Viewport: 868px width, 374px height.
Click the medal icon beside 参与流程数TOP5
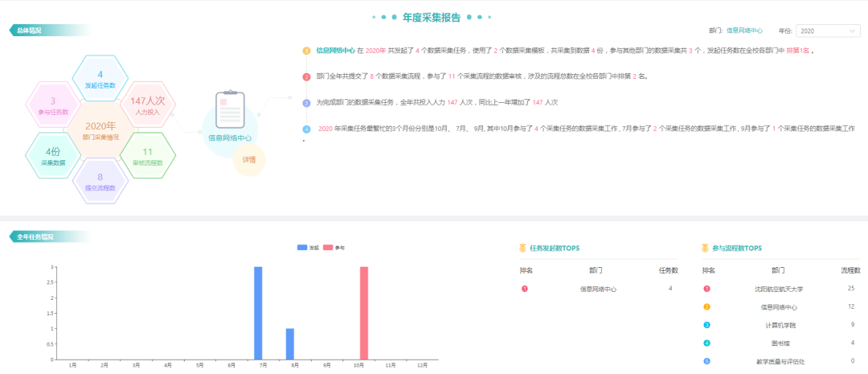(x=706, y=249)
